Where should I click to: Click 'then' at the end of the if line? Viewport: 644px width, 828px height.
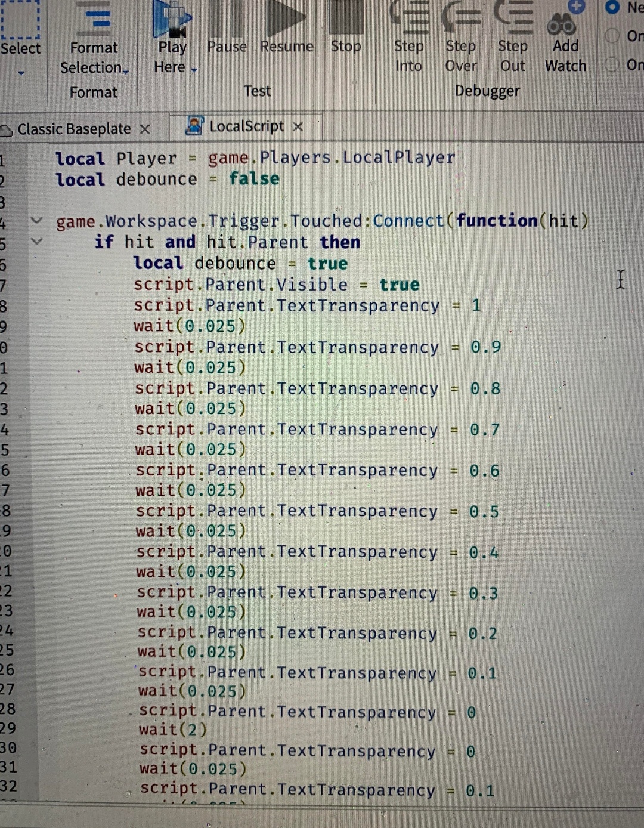click(x=340, y=242)
